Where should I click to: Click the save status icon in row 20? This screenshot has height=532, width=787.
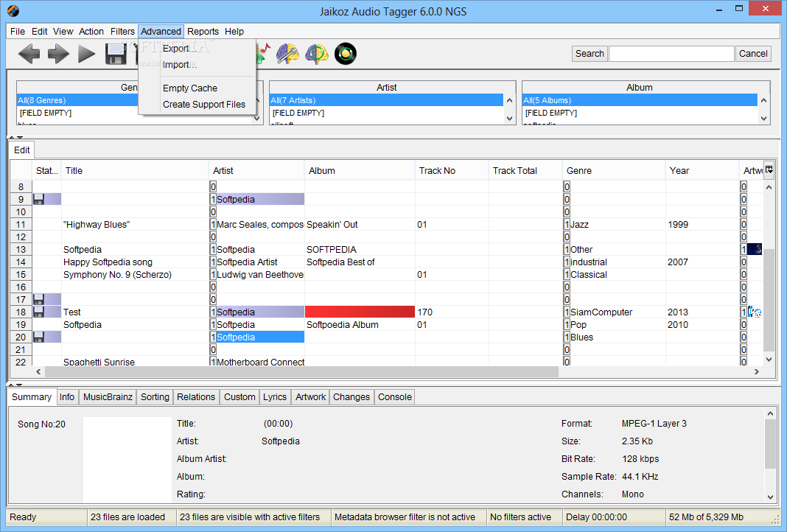pyautogui.click(x=38, y=337)
